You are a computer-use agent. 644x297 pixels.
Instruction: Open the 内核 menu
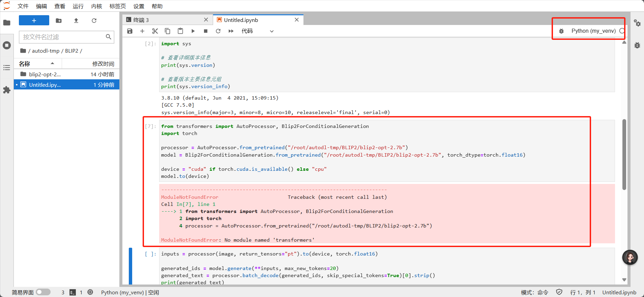click(96, 6)
